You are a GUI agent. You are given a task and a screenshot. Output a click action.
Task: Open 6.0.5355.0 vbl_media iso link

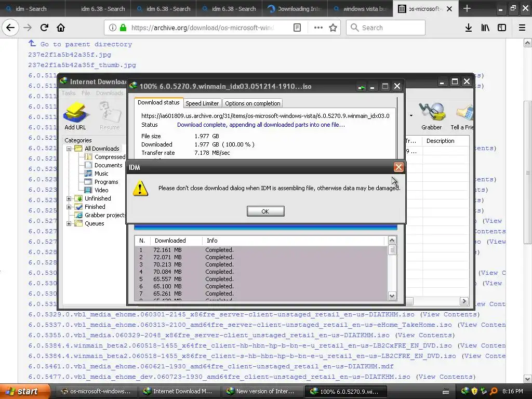point(209,335)
